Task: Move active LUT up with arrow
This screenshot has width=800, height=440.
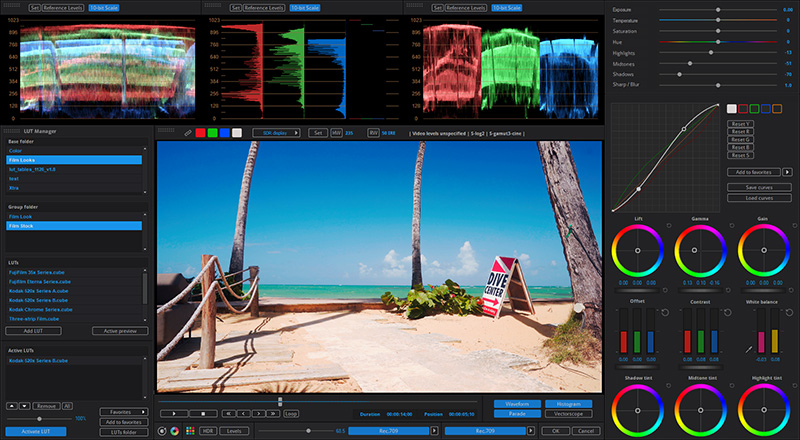Action: (x=12, y=406)
